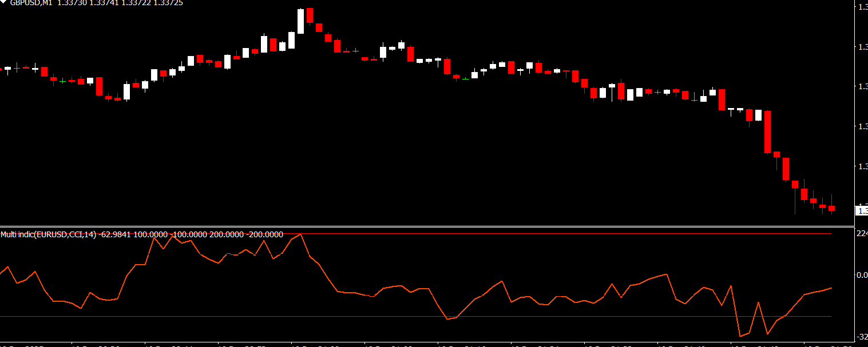Click the Multi indic(EURUSD,CCI,14) indicator label
868x347 pixels.
(x=49, y=234)
